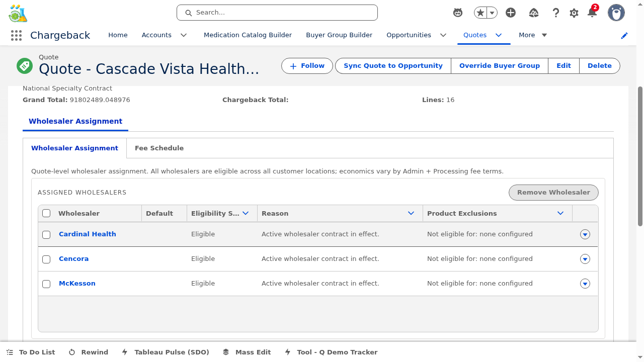The image size is (644, 362).
Task: Check the Cencora row checkbox
Action: (46, 259)
